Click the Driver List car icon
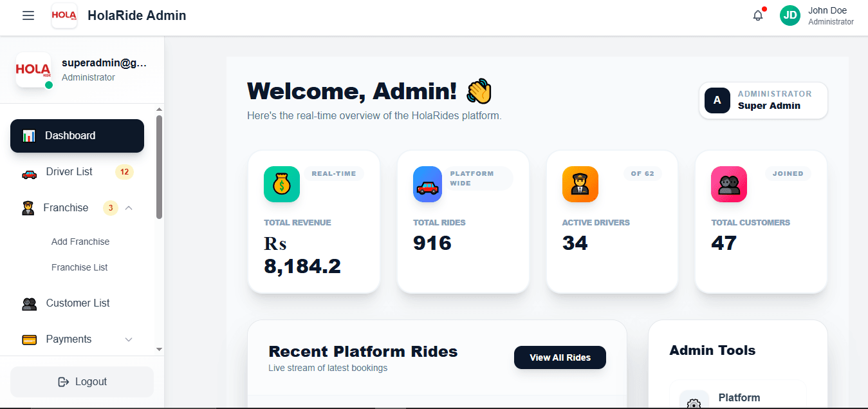This screenshot has width=868, height=409. tap(29, 173)
